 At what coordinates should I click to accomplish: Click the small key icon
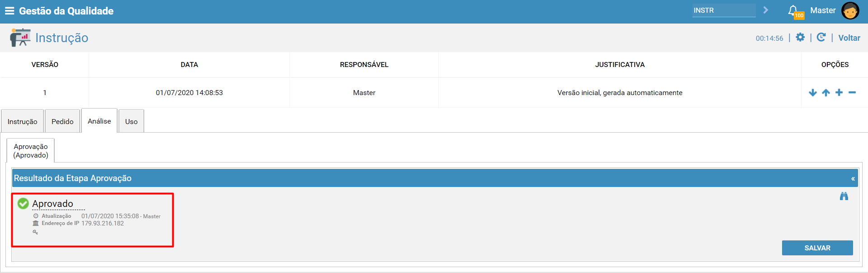tap(35, 232)
